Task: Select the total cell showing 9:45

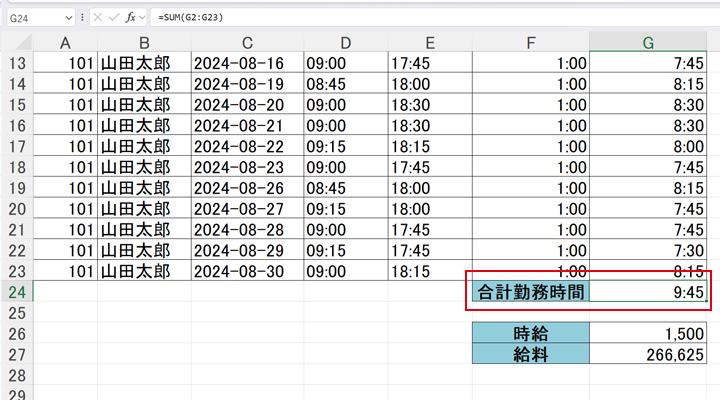Action: 648,292
